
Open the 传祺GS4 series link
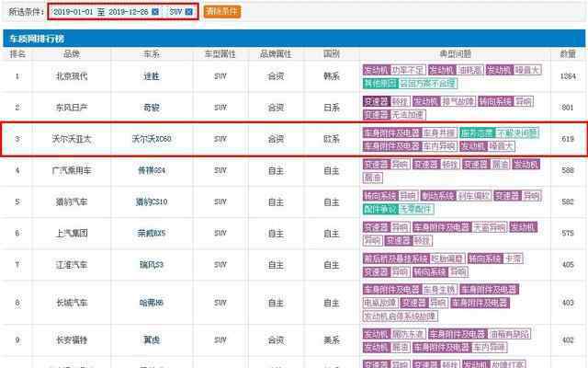pyautogui.click(x=152, y=170)
